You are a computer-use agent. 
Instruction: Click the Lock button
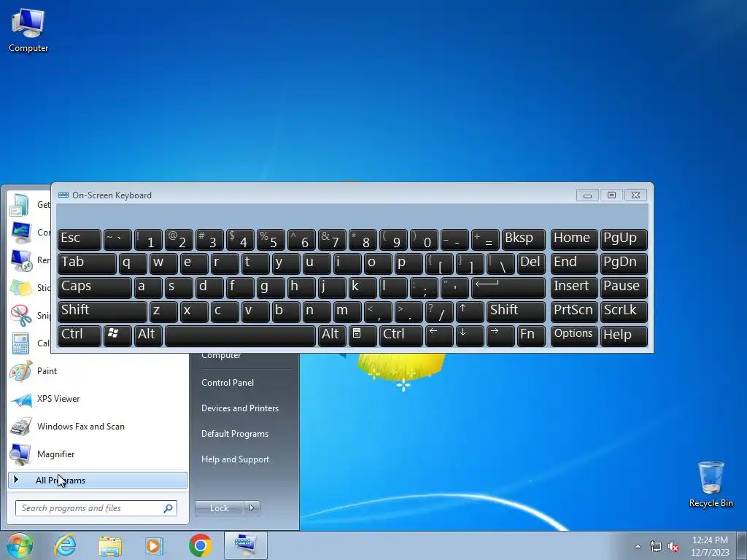[219, 508]
